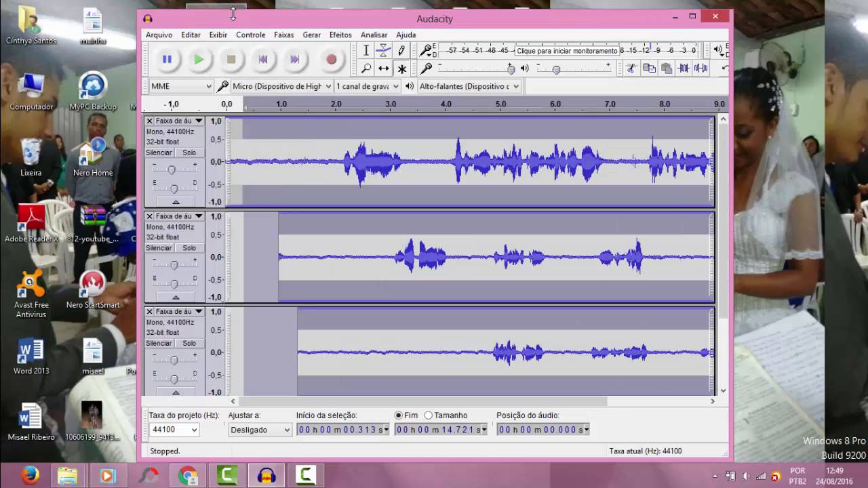This screenshot has height=488, width=868.
Task: Toggle Solo on the first track
Action: [189, 153]
